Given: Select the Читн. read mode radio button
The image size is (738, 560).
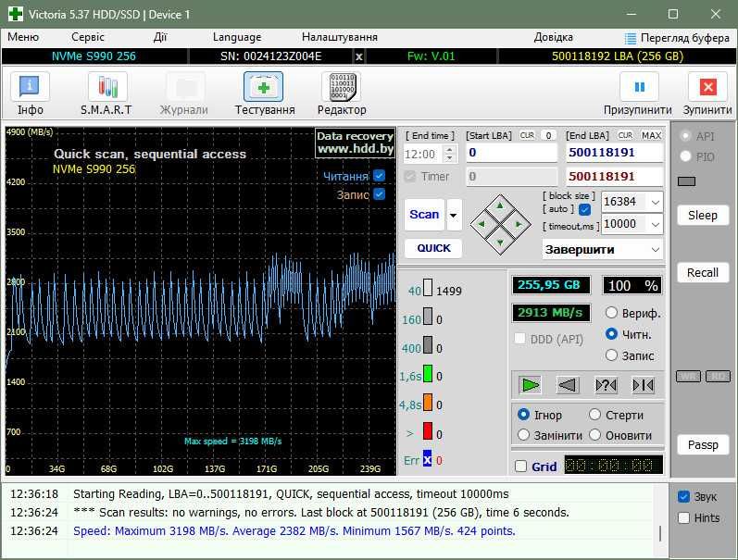Looking at the screenshot, I should pyautogui.click(x=611, y=333).
